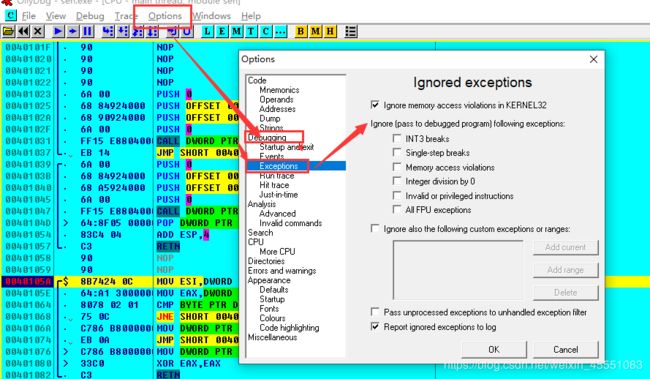Viewport: 650px width, 379px height.
Task: Click Cancel in the Options dialog
Action: tap(565, 350)
